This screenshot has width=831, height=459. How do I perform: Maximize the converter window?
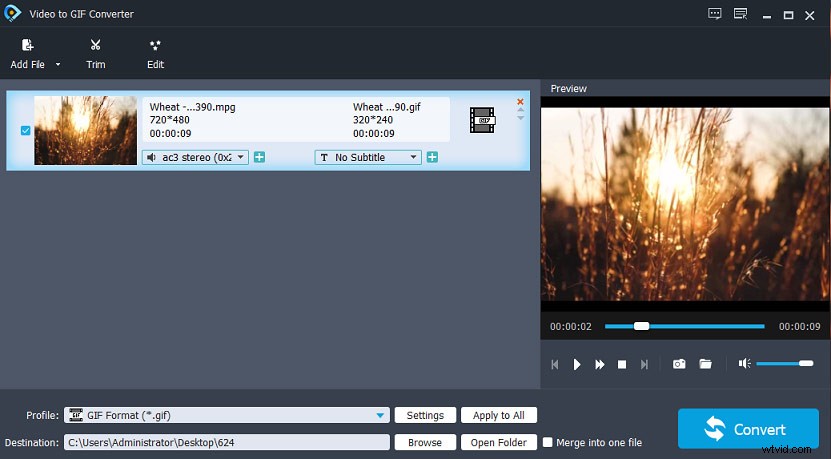(x=789, y=15)
